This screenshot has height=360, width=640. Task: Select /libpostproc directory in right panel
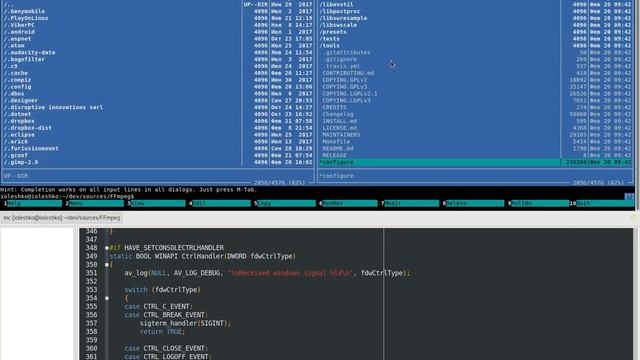(x=340, y=11)
